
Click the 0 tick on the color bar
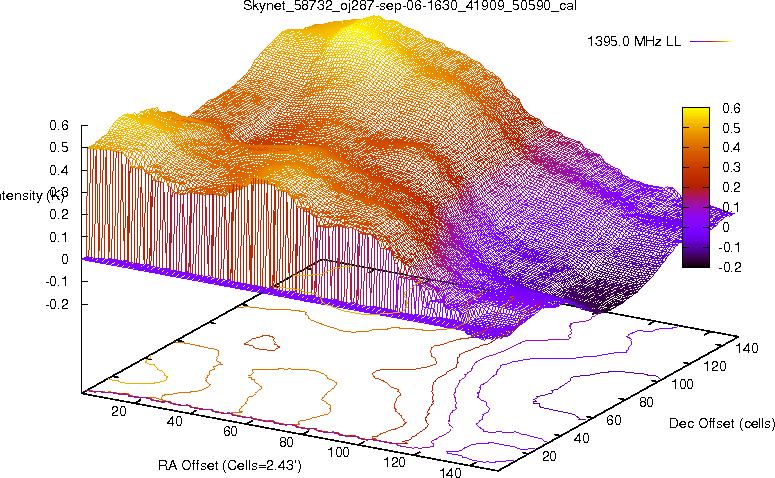pos(726,227)
